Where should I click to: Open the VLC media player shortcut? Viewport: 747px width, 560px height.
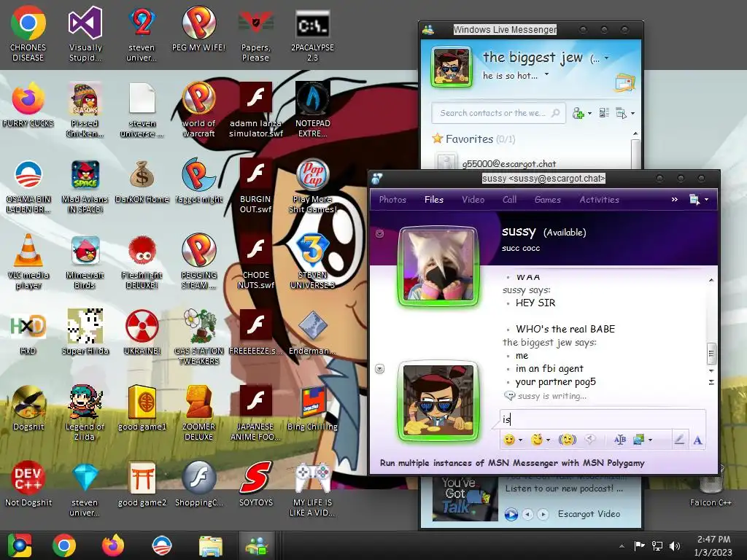tap(28, 262)
